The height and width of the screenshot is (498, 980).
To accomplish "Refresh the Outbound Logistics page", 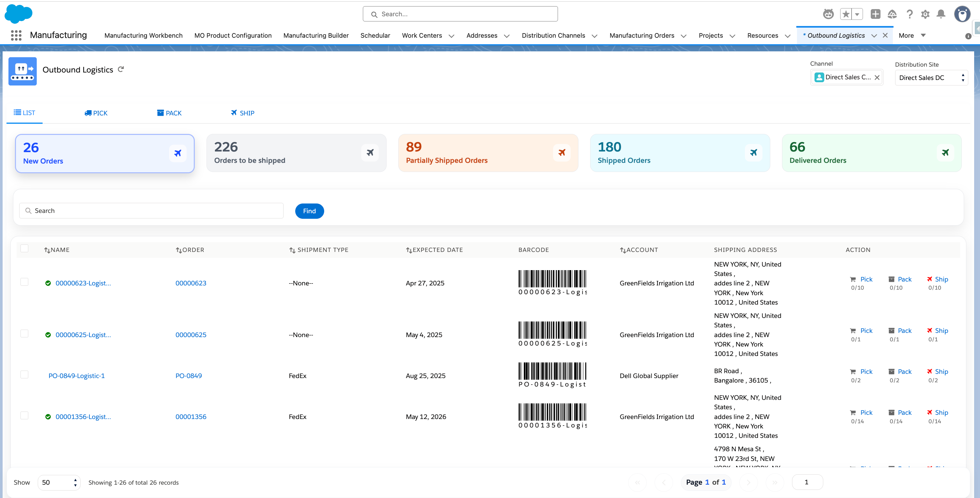I will [x=121, y=69].
